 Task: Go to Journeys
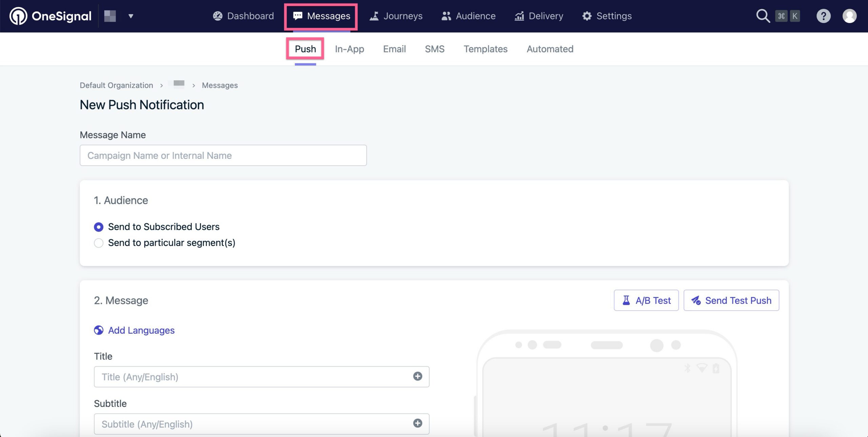click(x=396, y=16)
